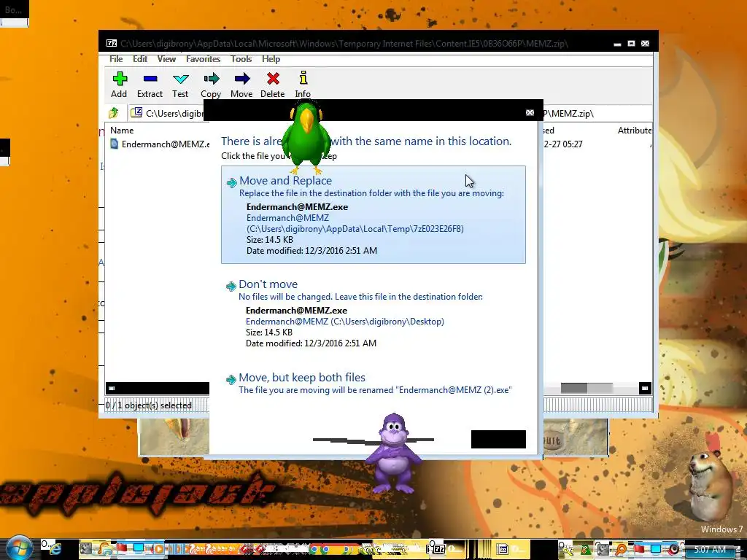Click the blue Extract toolbar icon
Viewport: 747px width, 560px height.
pyautogui.click(x=150, y=79)
